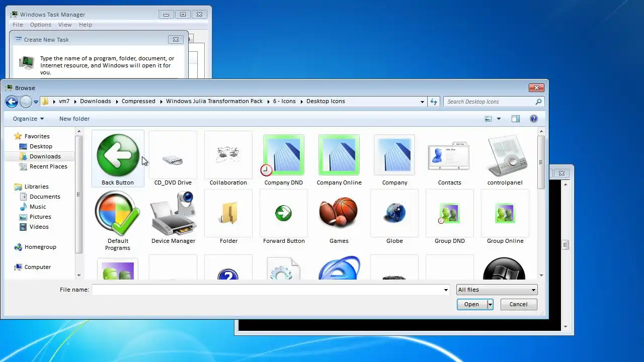Select the Games icon file

tap(339, 217)
